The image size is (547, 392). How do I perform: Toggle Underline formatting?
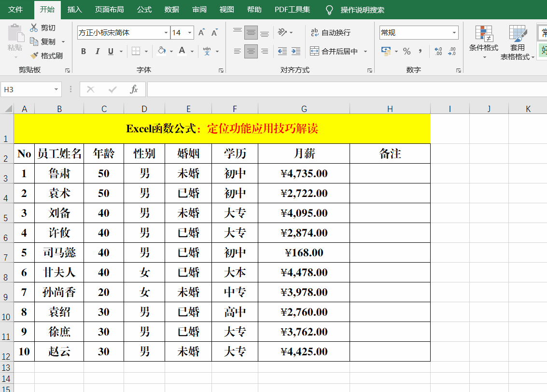[x=111, y=51]
